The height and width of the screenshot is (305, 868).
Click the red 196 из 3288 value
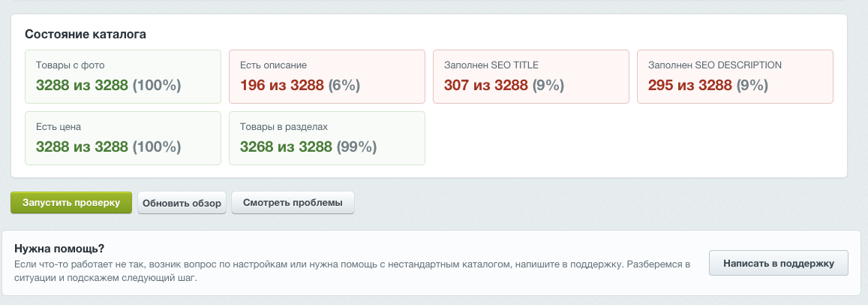point(282,86)
